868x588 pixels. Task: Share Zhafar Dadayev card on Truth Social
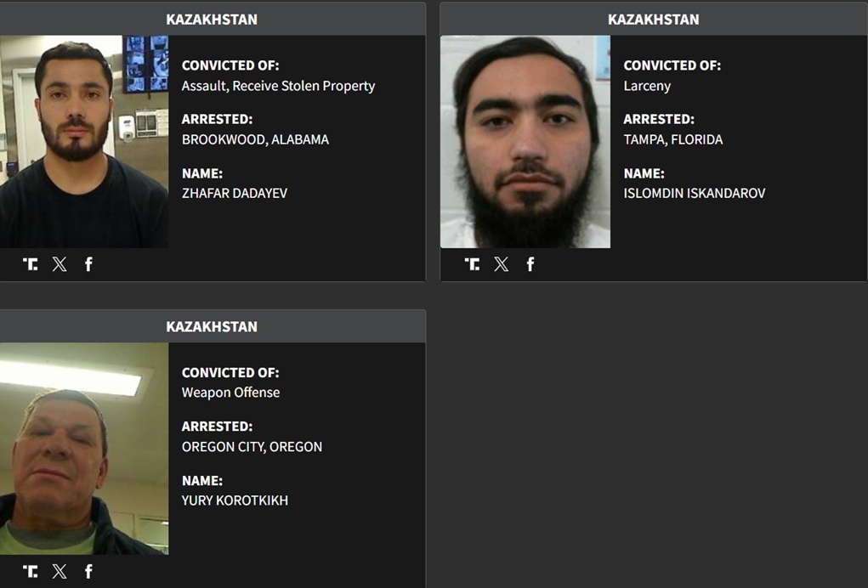31,264
